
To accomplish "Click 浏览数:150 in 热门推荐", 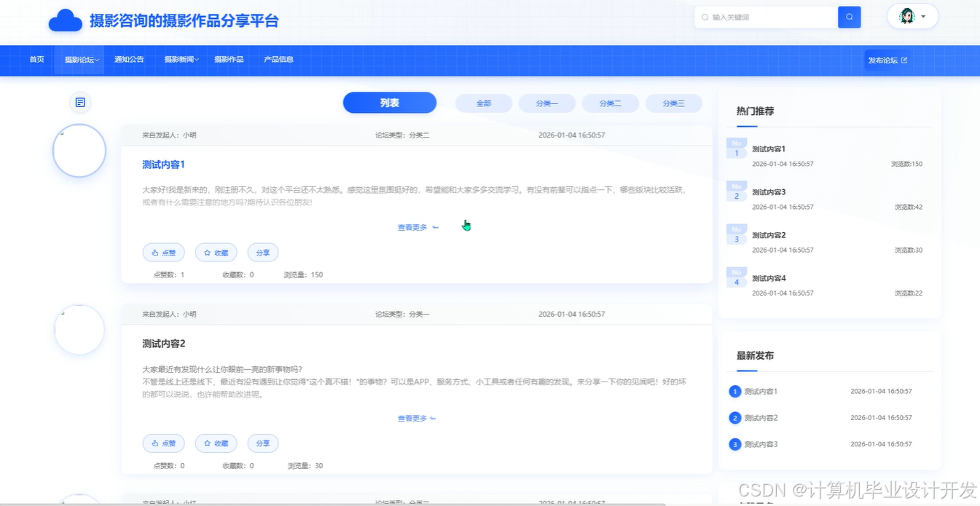I will point(906,165).
